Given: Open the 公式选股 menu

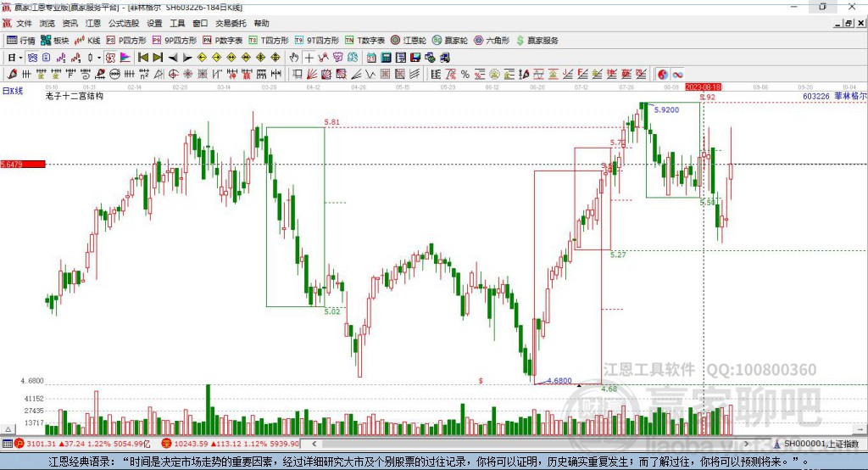Looking at the screenshot, I should pos(124,23).
